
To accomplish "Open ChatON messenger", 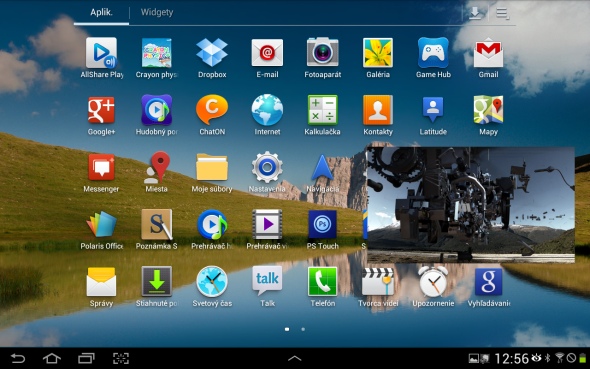I will pyautogui.click(x=212, y=109).
